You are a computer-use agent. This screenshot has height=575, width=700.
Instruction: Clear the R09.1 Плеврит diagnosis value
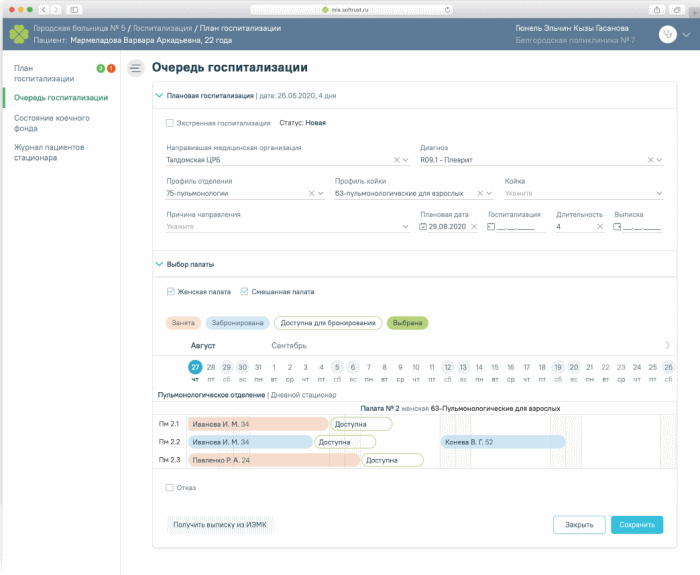[x=650, y=160]
